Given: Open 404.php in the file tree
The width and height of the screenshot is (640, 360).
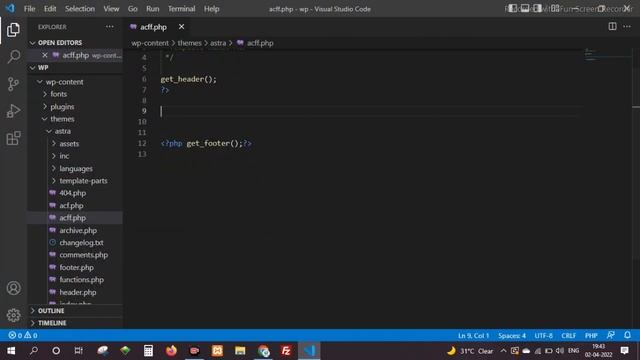Looking at the screenshot, I should click(73, 193).
